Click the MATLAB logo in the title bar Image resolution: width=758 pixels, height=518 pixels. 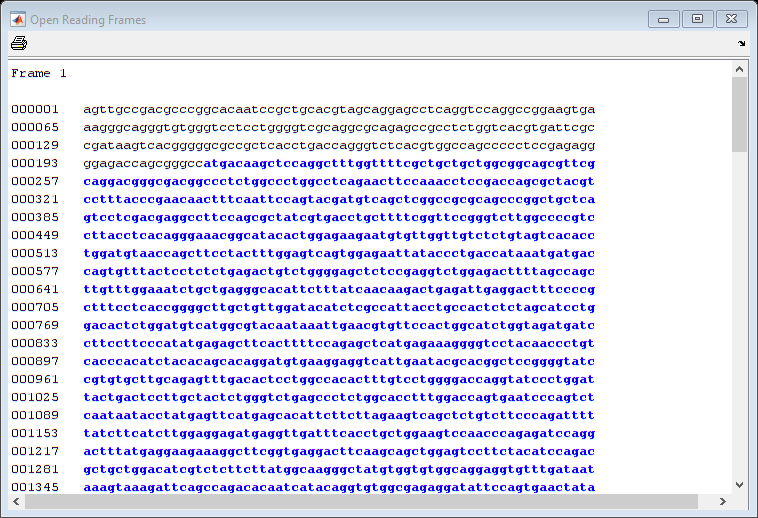coord(18,19)
